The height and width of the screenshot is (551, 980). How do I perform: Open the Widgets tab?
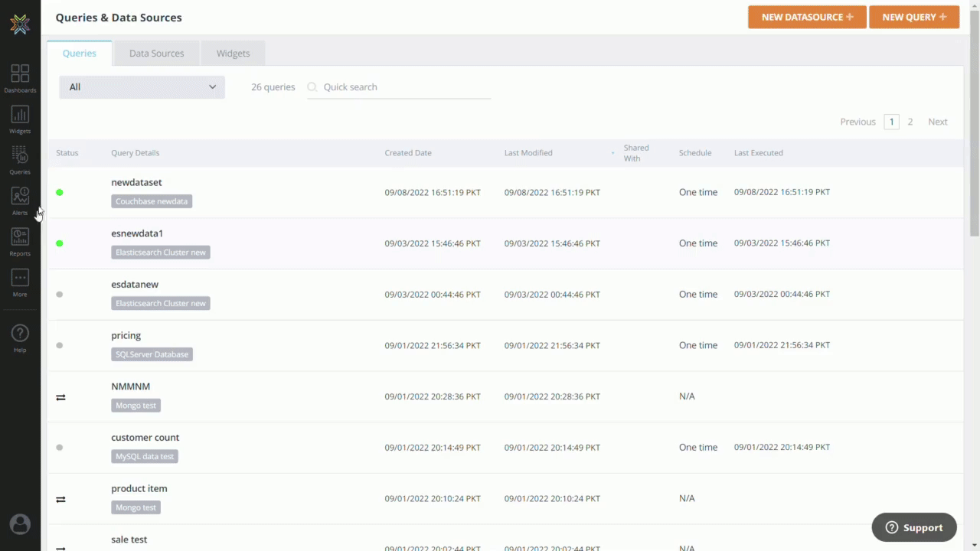coord(233,53)
